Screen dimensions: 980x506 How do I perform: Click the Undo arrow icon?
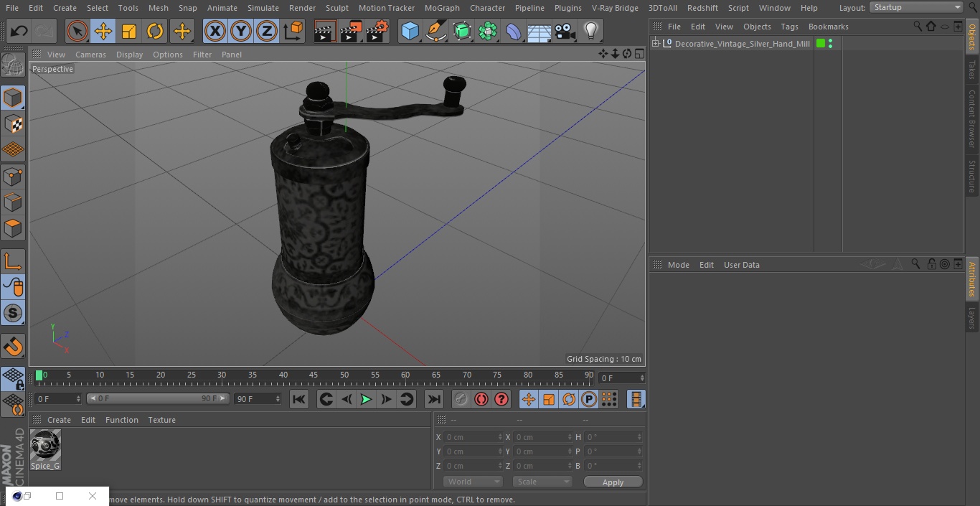(x=19, y=31)
